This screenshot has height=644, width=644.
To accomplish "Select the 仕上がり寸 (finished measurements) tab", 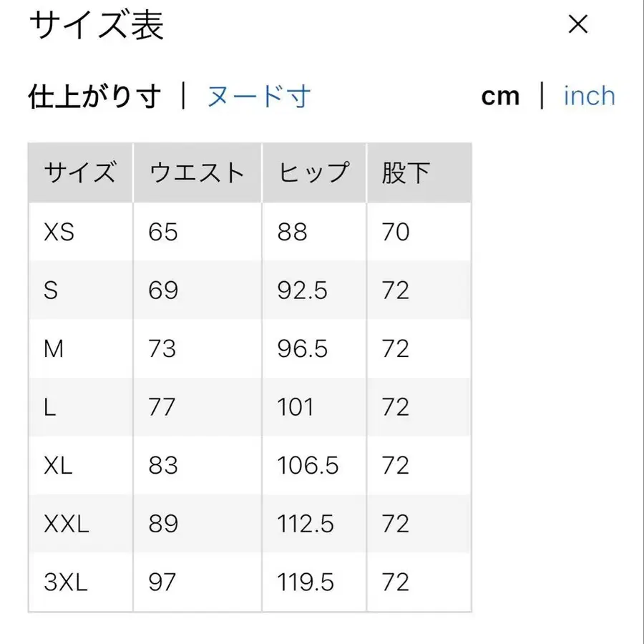I will click(94, 96).
